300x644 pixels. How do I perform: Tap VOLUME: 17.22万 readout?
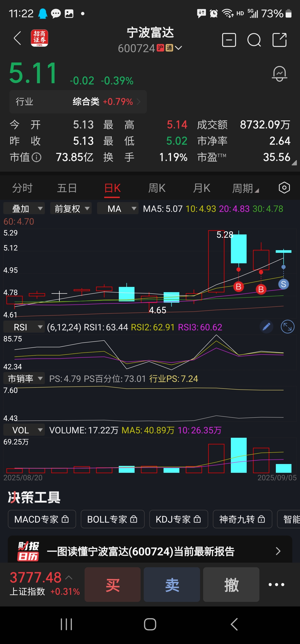84,430
